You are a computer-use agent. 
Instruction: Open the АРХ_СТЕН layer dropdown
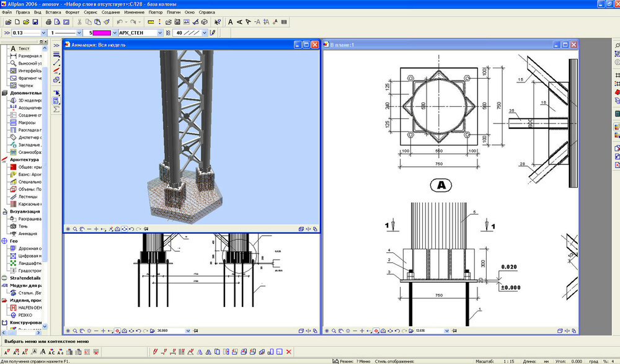(x=160, y=32)
